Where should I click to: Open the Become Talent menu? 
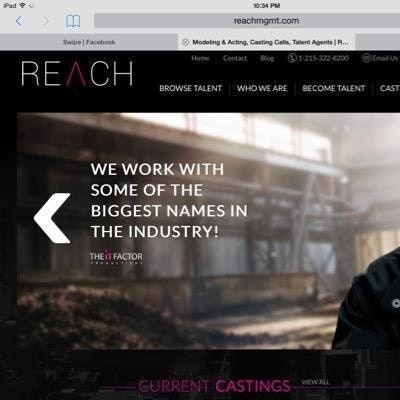click(334, 88)
